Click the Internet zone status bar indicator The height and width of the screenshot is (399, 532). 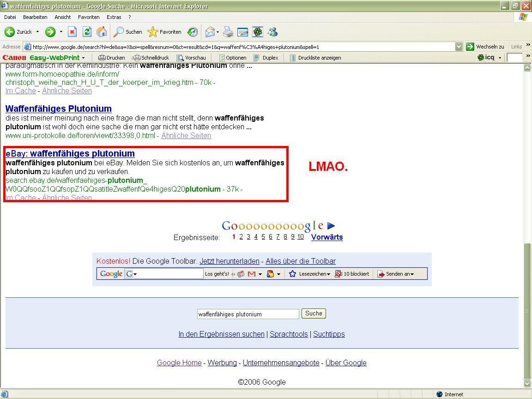(450, 394)
